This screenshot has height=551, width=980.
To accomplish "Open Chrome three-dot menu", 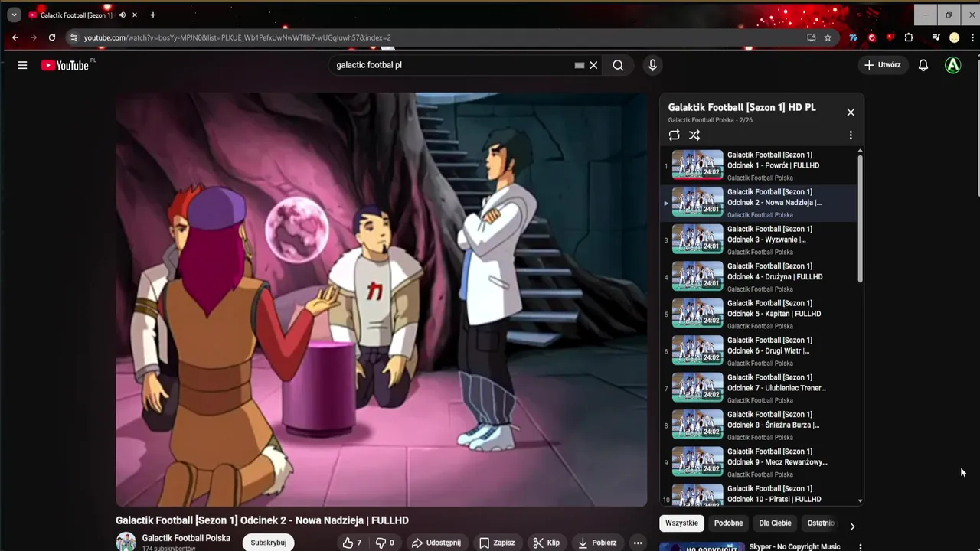I will (x=972, y=37).
